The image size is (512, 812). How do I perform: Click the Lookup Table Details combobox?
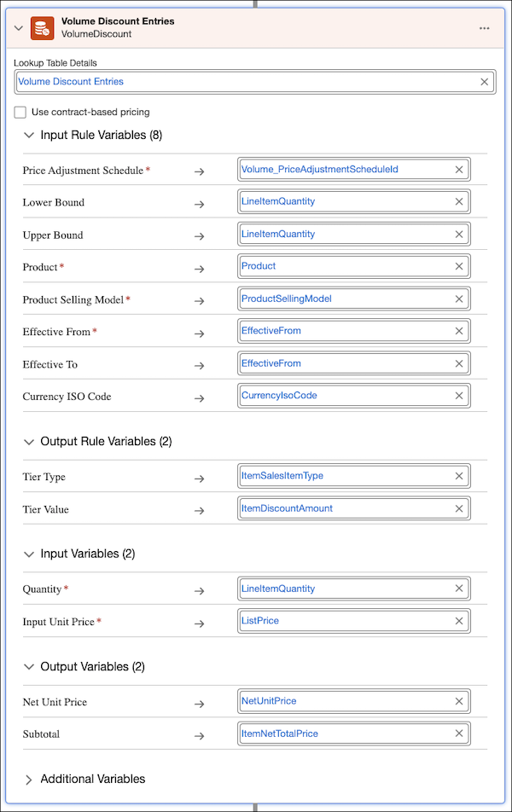tap(247, 82)
